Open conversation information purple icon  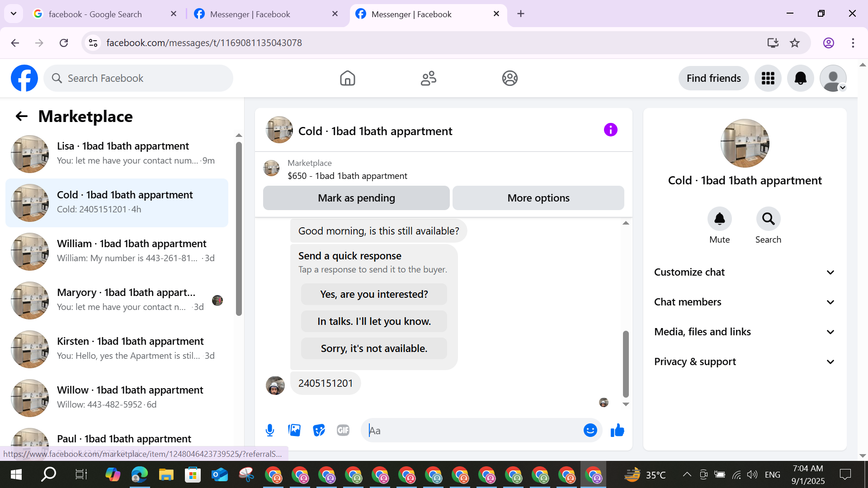pyautogui.click(x=610, y=130)
